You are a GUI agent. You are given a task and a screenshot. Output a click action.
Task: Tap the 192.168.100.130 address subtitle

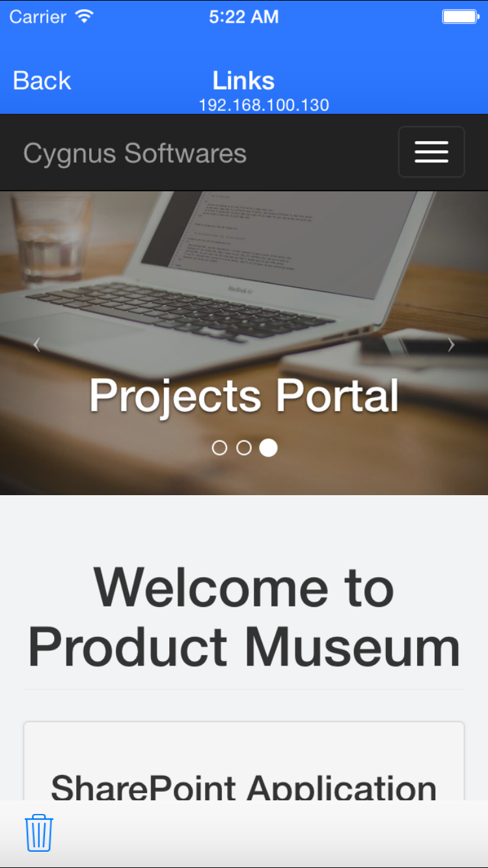264,105
